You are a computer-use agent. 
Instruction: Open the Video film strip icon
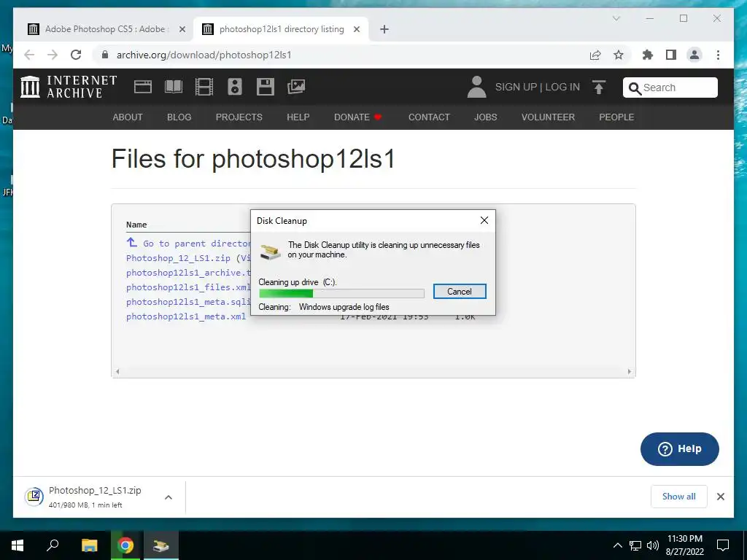pyautogui.click(x=204, y=87)
